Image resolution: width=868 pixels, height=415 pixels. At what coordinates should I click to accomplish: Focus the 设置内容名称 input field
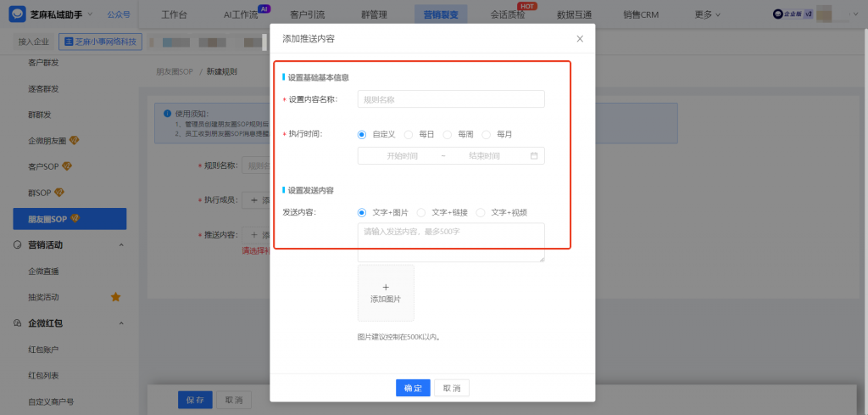[451, 99]
